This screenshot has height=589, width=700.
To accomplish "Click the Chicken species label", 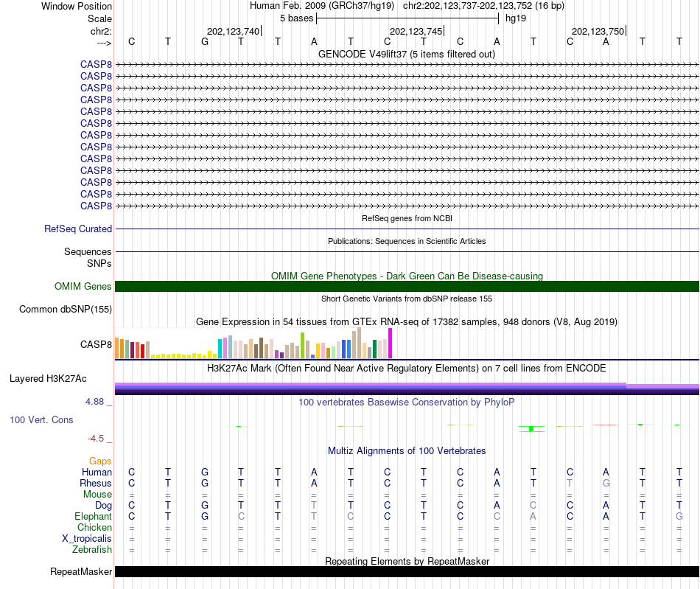I will pyautogui.click(x=94, y=527).
